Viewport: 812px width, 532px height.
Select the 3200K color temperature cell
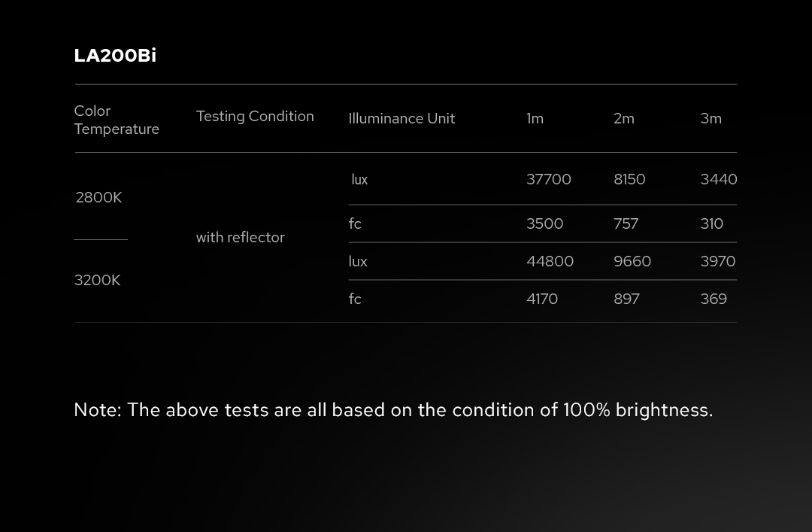(97, 280)
